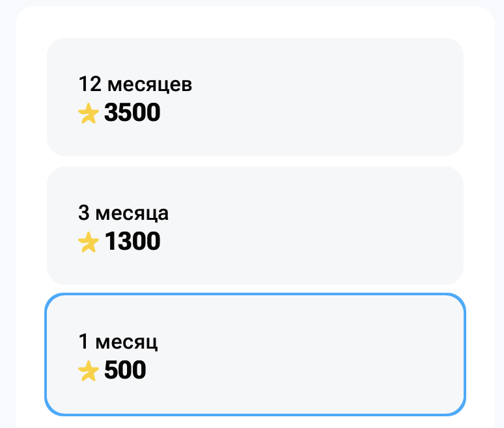Click the 500 price value
Screen dimensions: 504x428
pos(125,371)
